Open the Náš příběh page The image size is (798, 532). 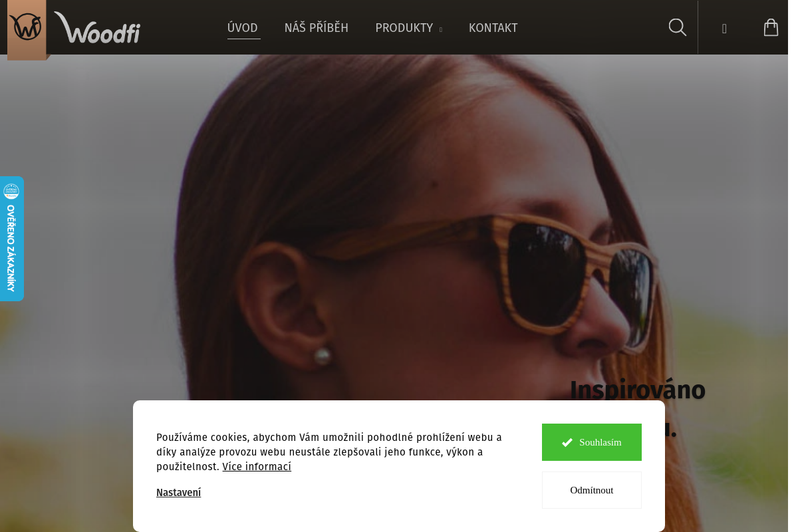[x=317, y=28]
